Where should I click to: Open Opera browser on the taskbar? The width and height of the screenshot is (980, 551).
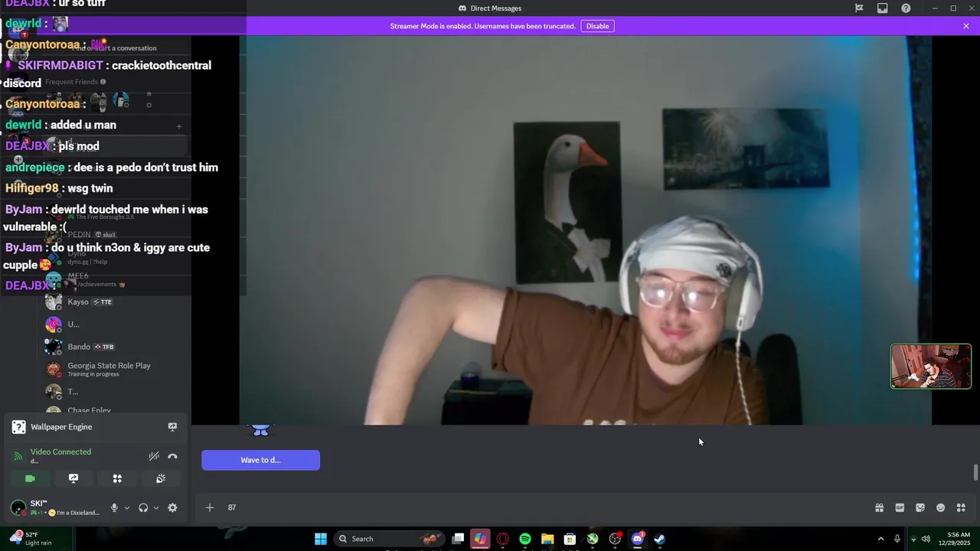point(503,539)
